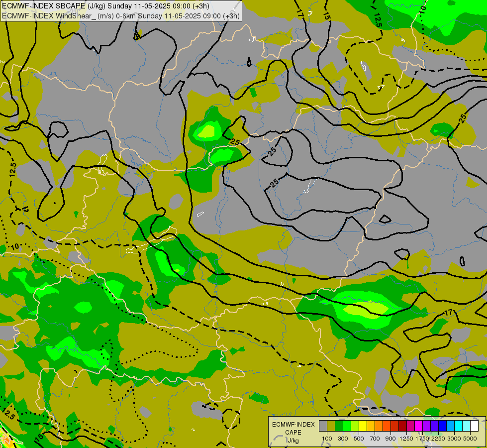Click the 1250 value on the legend scale

point(406,439)
